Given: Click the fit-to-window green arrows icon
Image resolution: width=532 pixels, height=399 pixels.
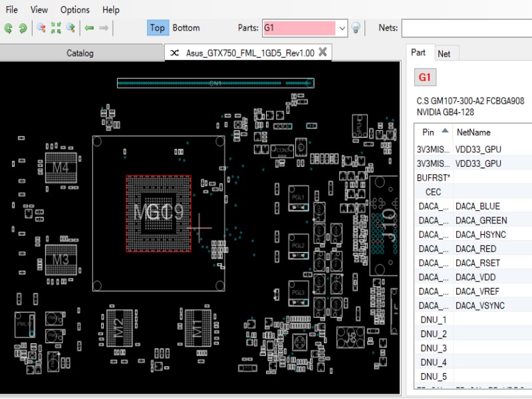Looking at the screenshot, I should point(56,28).
